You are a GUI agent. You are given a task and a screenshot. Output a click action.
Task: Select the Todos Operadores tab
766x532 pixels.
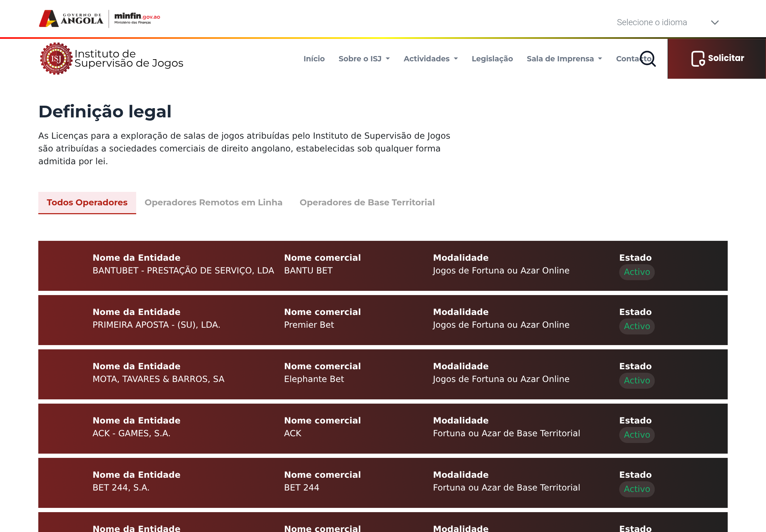pyautogui.click(x=87, y=203)
